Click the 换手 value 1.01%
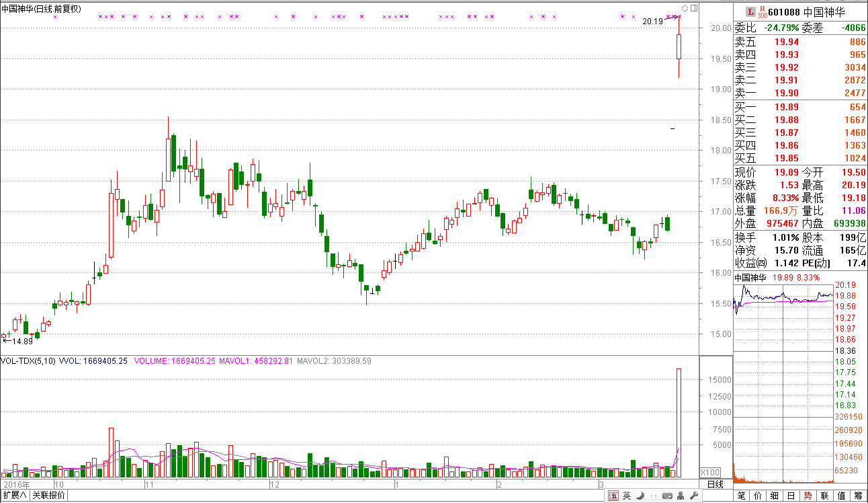The image size is (868, 503). pos(785,237)
